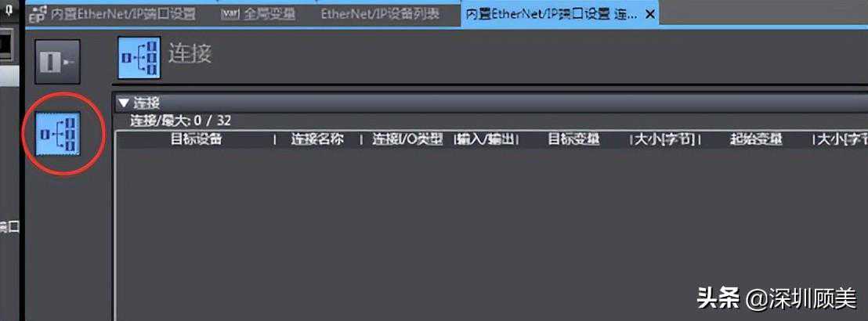Click the 连接名称 column header
This screenshot has width=868, height=321.
(x=318, y=139)
